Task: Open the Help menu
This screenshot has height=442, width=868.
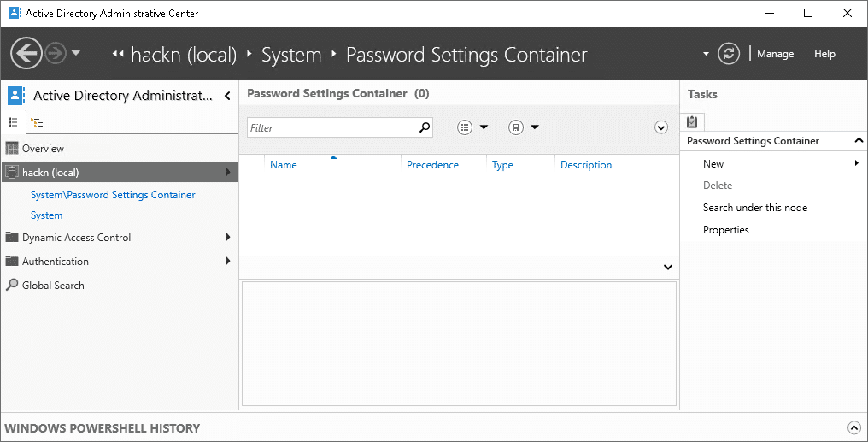Action: pos(824,54)
